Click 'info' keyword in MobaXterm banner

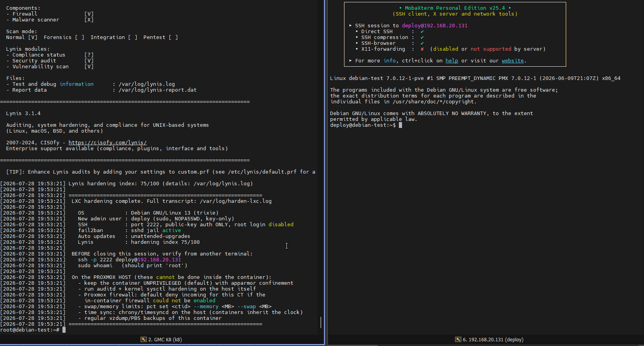pyautogui.click(x=390, y=60)
